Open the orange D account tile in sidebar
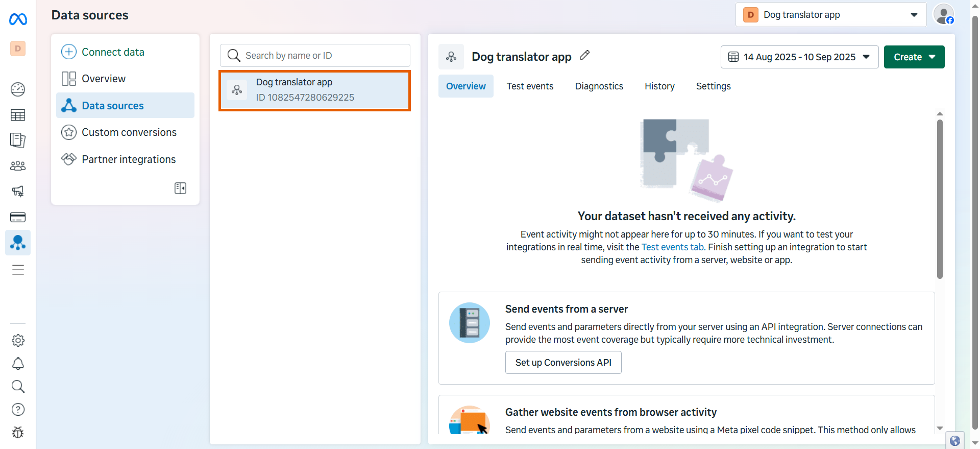This screenshot has width=980, height=449. pos(18,49)
